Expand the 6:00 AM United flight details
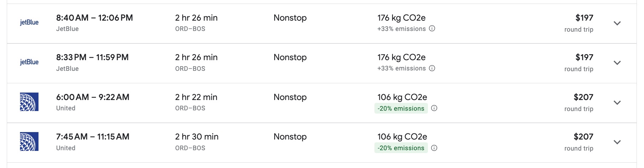Viewport: 644px width, 168px height. point(617,103)
